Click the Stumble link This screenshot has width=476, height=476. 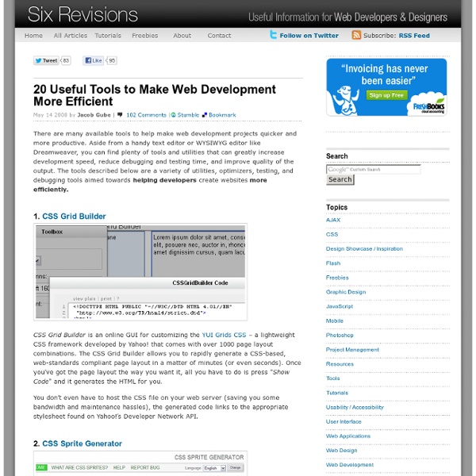188,115
